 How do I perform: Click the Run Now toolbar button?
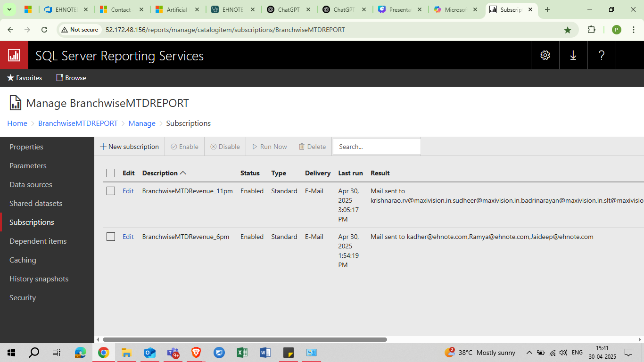point(269,147)
